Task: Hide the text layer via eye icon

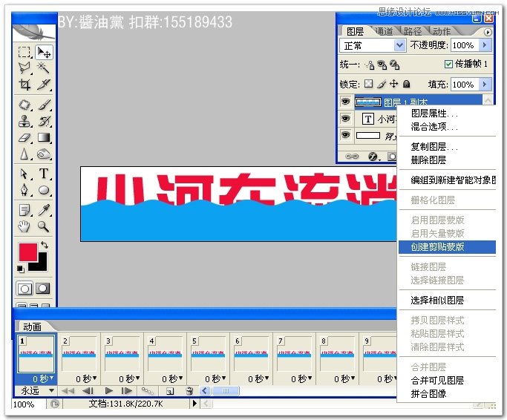Action: (345, 118)
